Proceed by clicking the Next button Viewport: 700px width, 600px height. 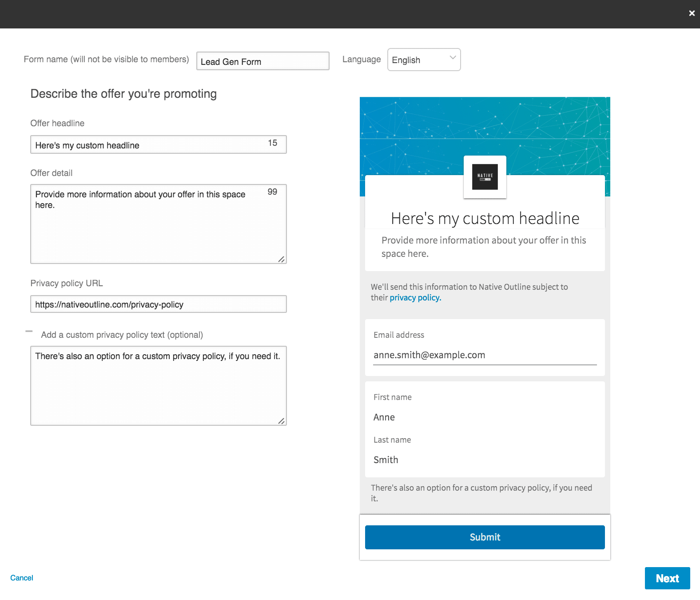click(667, 578)
